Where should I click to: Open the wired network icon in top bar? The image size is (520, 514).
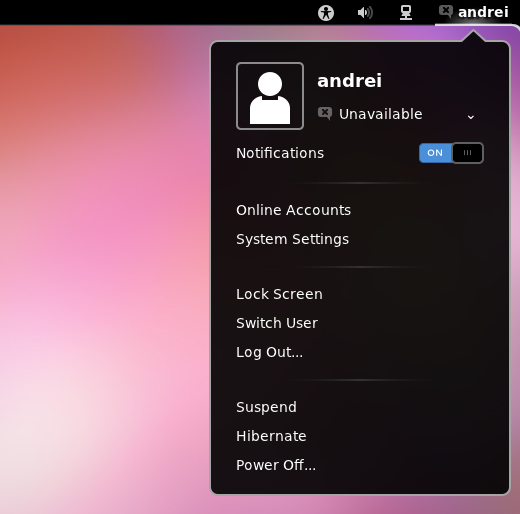pos(406,13)
